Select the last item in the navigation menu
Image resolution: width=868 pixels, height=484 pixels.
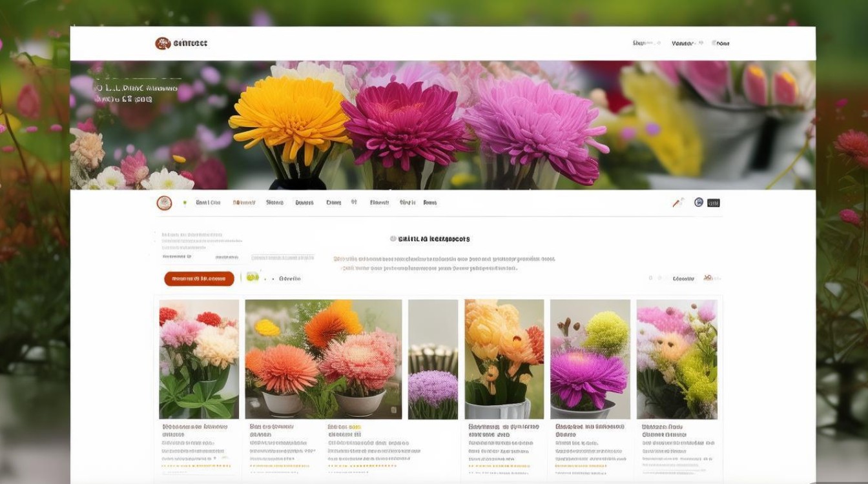tap(430, 203)
